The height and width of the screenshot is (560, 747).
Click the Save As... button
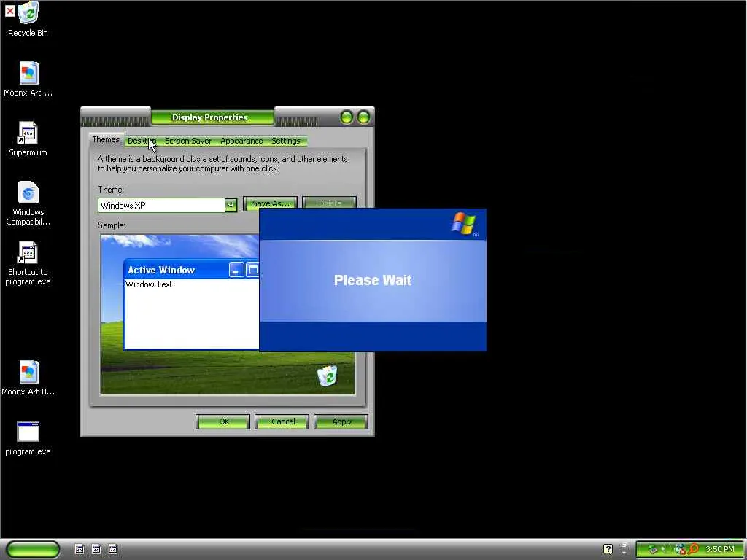point(270,203)
